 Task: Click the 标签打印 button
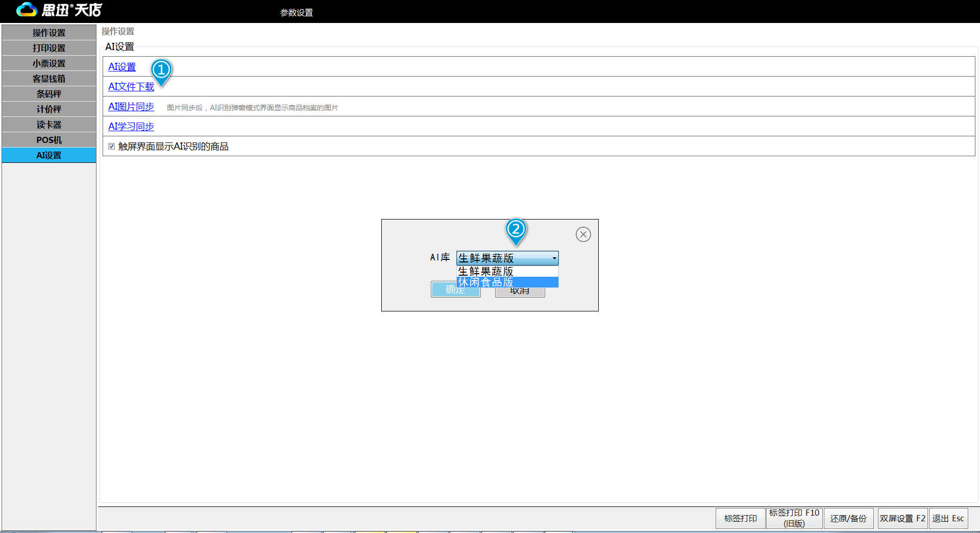(740, 518)
